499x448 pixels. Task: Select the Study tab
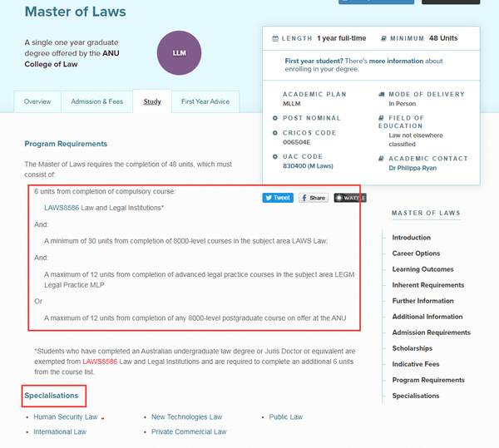pos(152,101)
